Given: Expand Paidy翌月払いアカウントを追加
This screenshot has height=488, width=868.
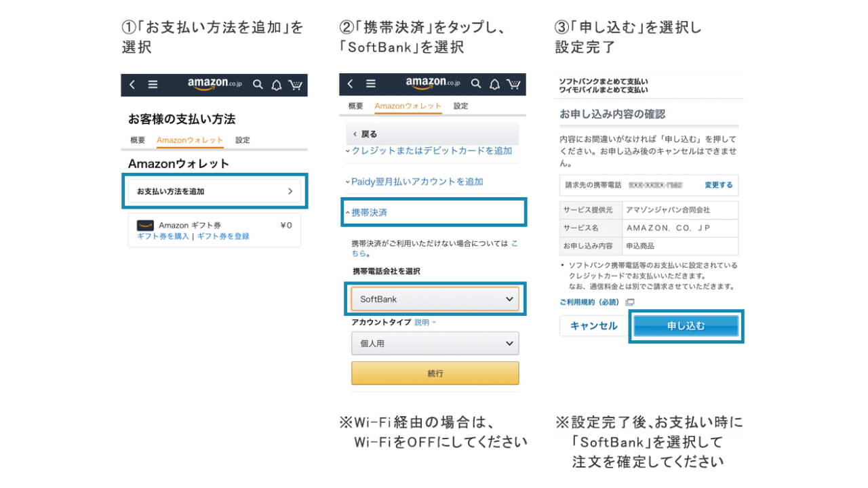Looking at the screenshot, I should coord(417,182).
